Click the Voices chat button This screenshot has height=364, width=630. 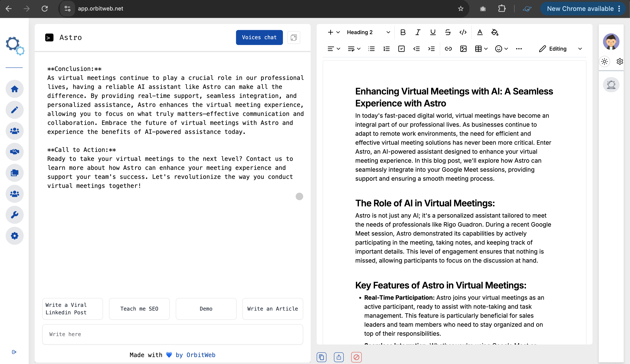point(259,37)
